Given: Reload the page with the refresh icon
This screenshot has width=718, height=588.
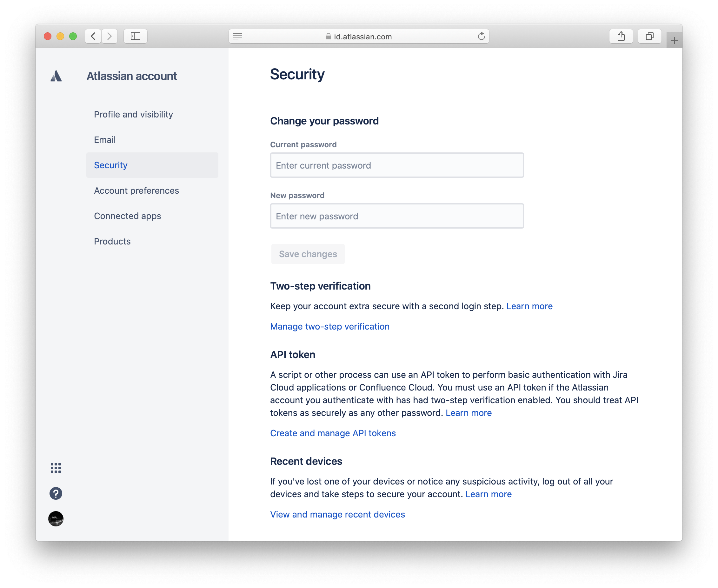Looking at the screenshot, I should [481, 36].
